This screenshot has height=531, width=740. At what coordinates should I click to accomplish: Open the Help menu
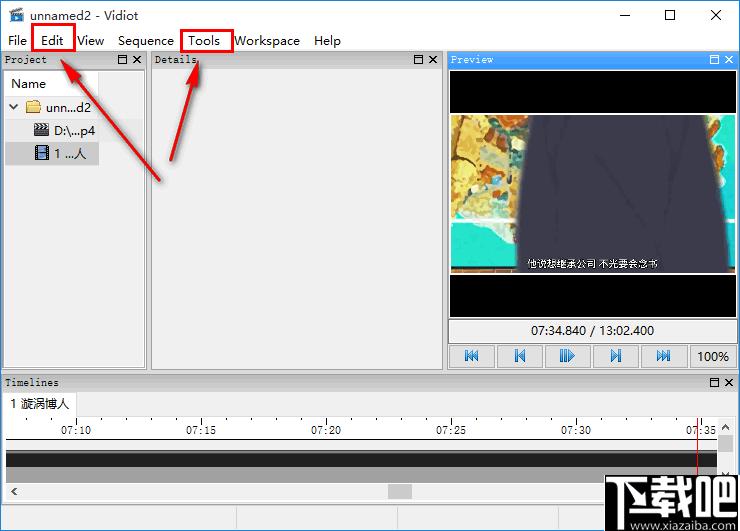[x=327, y=41]
